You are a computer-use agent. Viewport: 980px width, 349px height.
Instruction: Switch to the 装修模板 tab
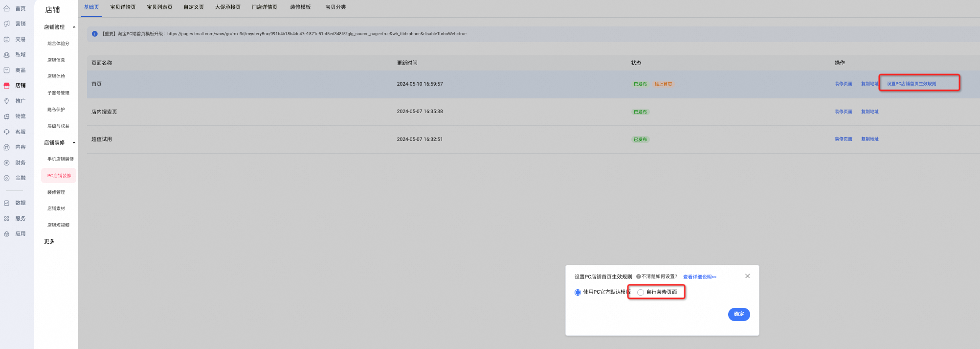[300, 7]
